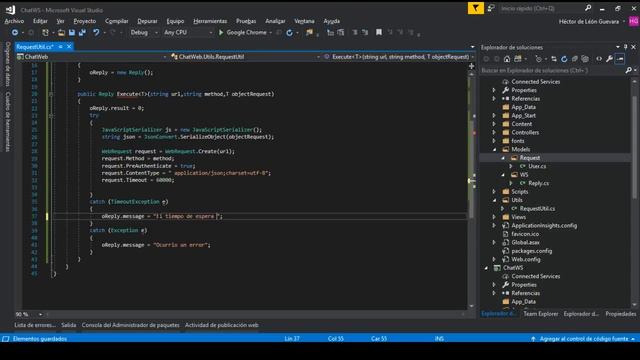The image size is (640, 360).
Task: Open Consola del Administrador de paquetes tab
Action: (x=131, y=325)
